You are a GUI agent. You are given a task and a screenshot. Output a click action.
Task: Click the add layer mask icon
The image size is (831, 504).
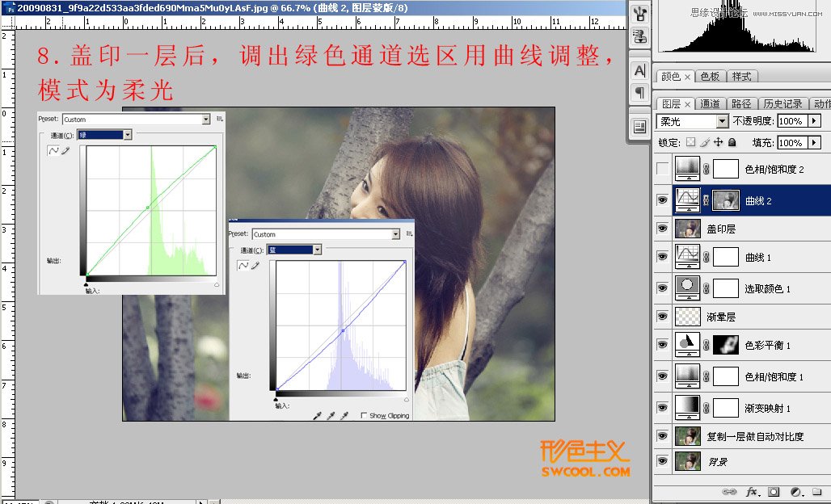[773, 492]
